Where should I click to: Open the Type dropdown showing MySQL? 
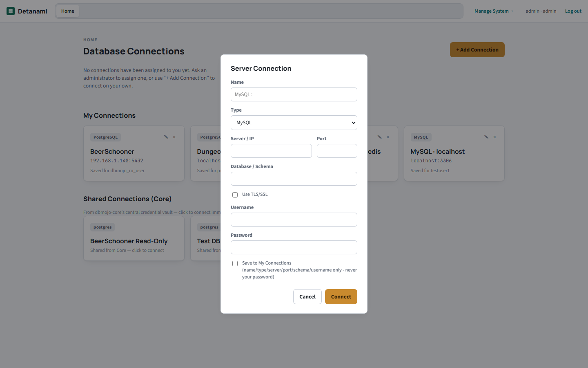click(294, 123)
